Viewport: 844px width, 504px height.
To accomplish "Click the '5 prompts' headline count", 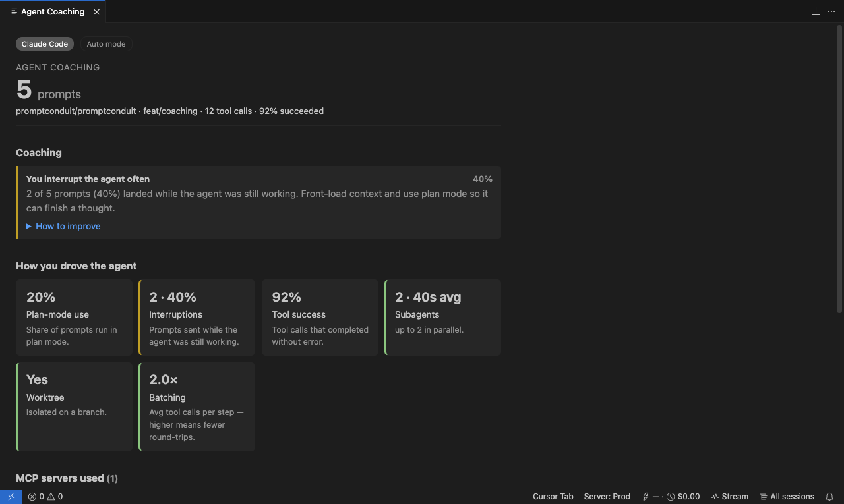I will [49, 90].
